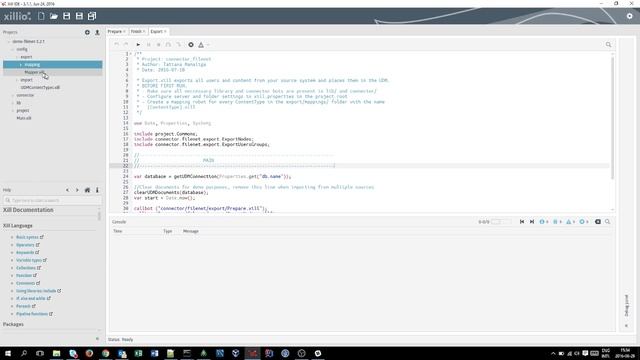640x360 pixels.
Task: Expand the connector folder
Action: pos(13,96)
